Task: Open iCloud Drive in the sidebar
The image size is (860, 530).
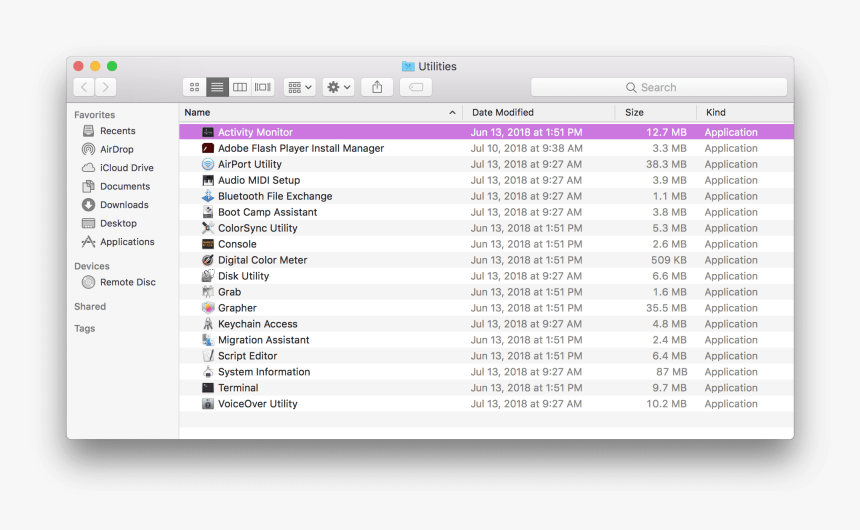Action: click(126, 168)
